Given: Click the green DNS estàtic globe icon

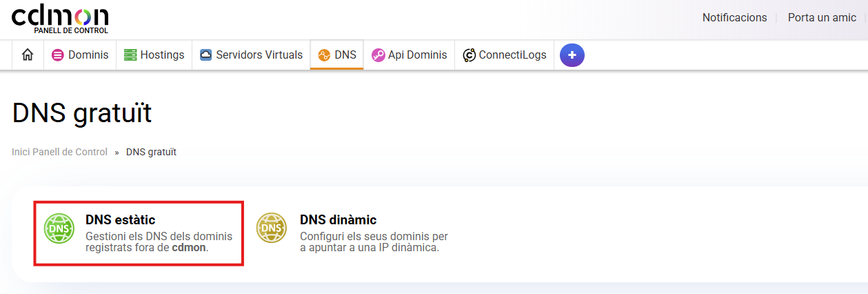Looking at the screenshot, I should (x=59, y=228).
